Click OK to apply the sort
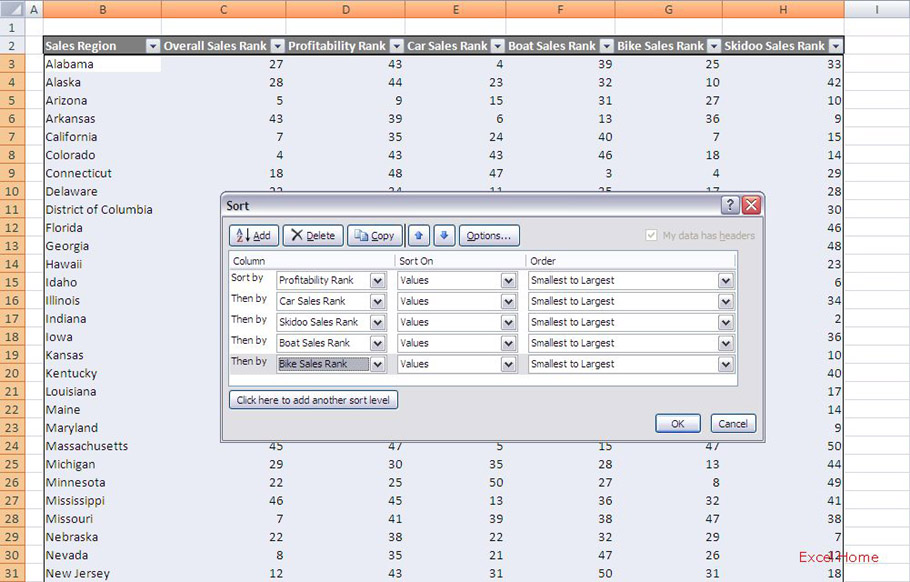Screen dimensions: 910x582 [x=677, y=423]
